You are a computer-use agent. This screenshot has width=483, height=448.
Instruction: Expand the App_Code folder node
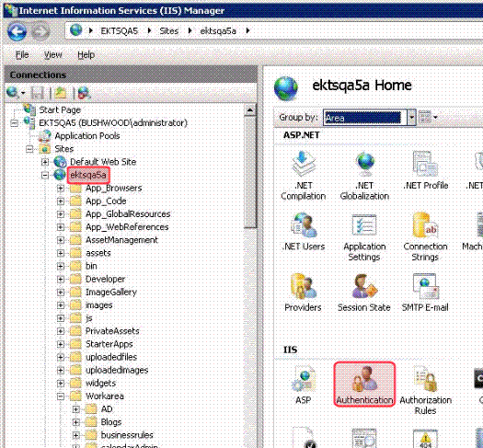click(61, 201)
